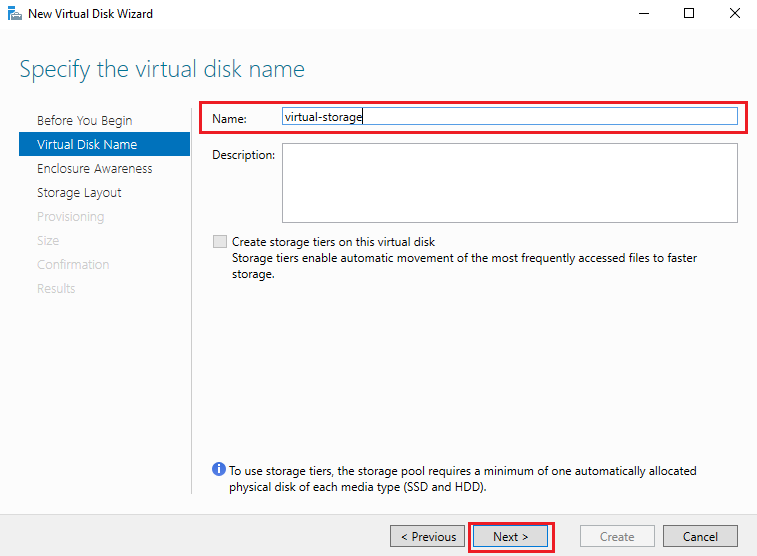The height and width of the screenshot is (556, 757).
Task: Click the greyed-out Create button
Action: pos(617,537)
